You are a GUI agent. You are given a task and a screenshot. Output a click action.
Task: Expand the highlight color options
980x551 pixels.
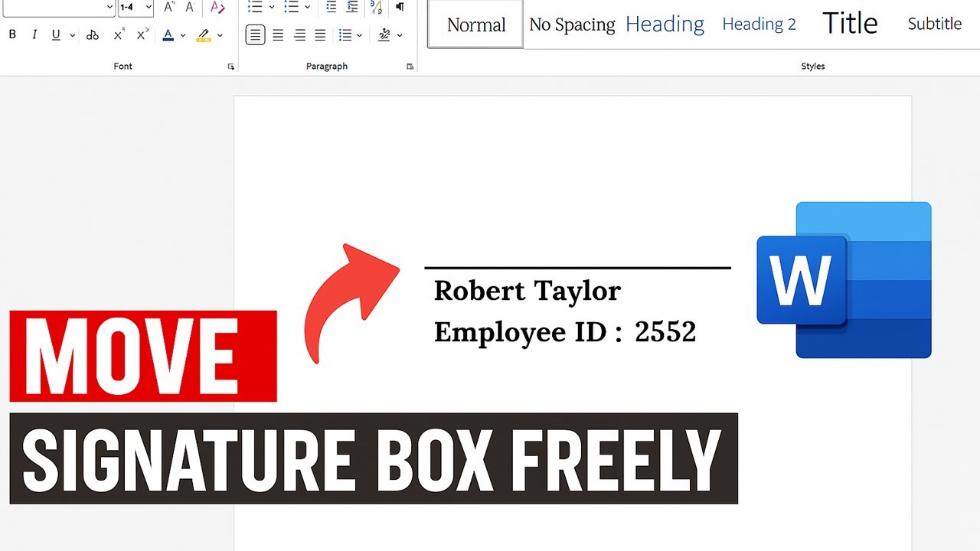220,35
